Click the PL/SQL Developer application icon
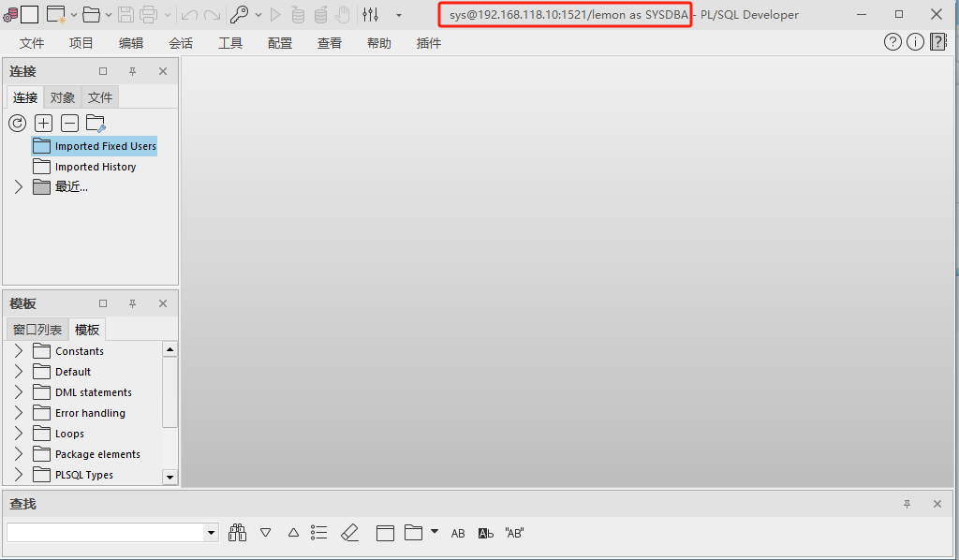Screen dimensions: 959x560 coord(10,14)
